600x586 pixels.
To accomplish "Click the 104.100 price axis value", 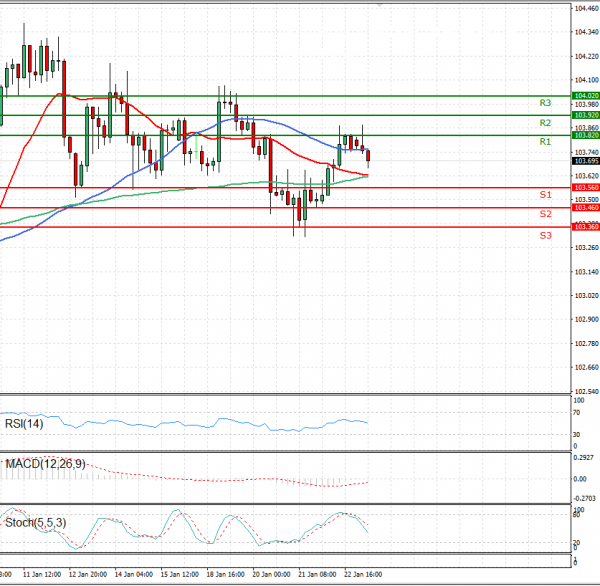I will 587,80.
